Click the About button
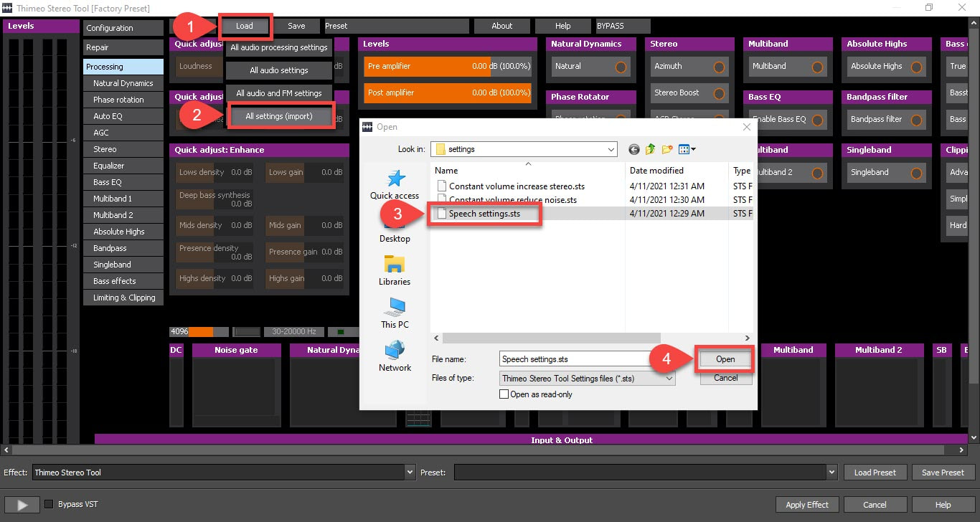The height and width of the screenshot is (522, 980). pyautogui.click(x=502, y=26)
